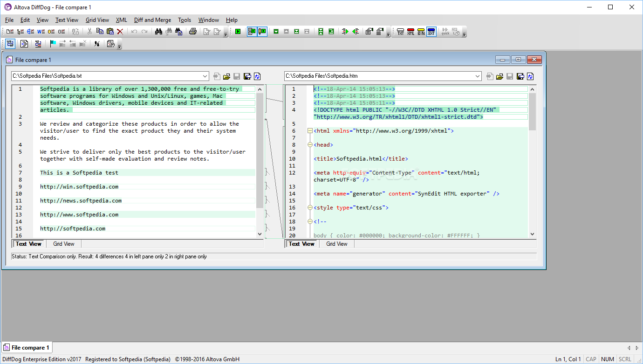Save As icon for right pane
The width and height of the screenshot is (643, 364).
520,76
